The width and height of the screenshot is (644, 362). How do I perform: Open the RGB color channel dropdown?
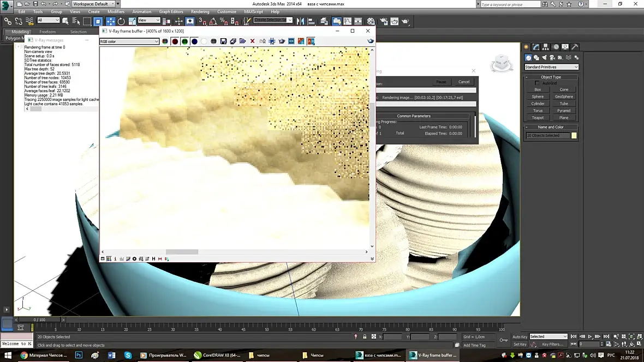129,41
